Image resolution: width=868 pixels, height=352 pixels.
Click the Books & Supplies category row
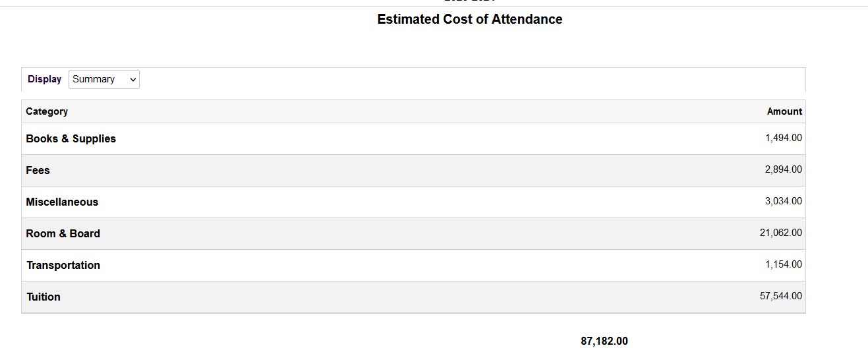pos(71,138)
